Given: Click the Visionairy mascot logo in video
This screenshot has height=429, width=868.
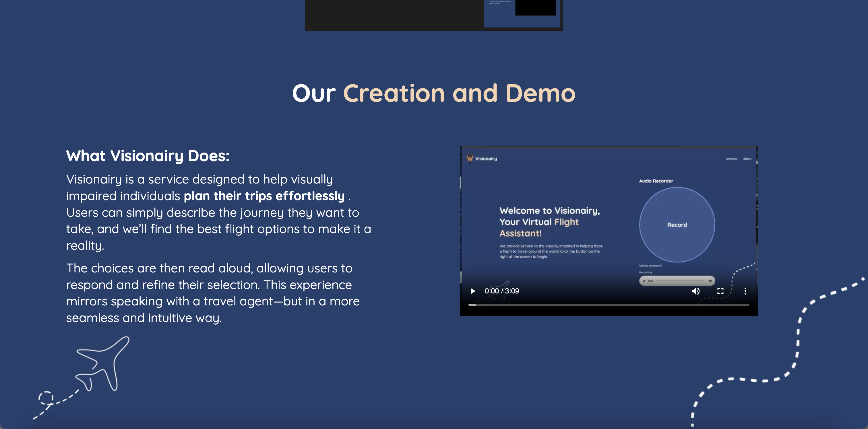Looking at the screenshot, I should click(x=470, y=158).
